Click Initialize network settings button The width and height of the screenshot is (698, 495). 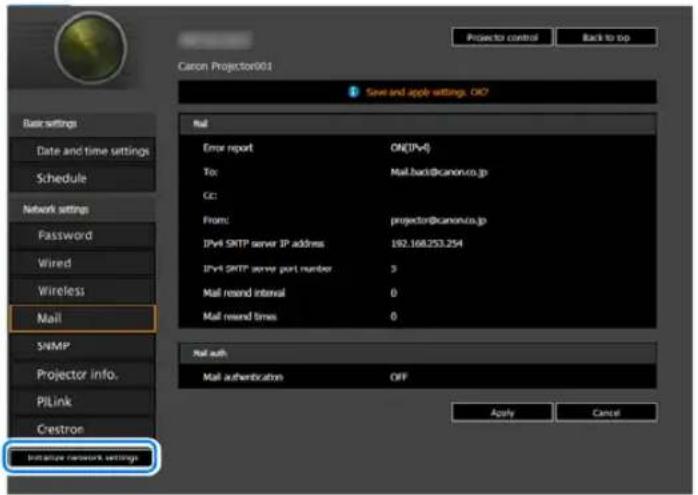(82, 457)
